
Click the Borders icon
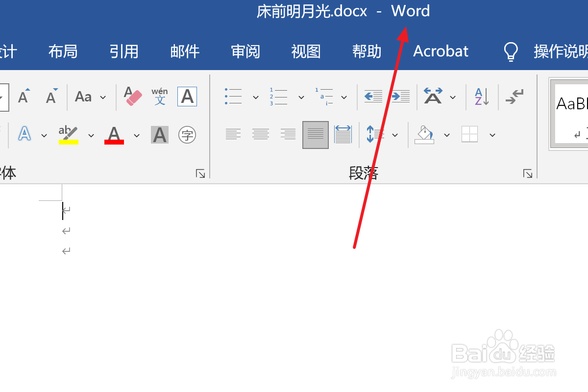(x=469, y=134)
